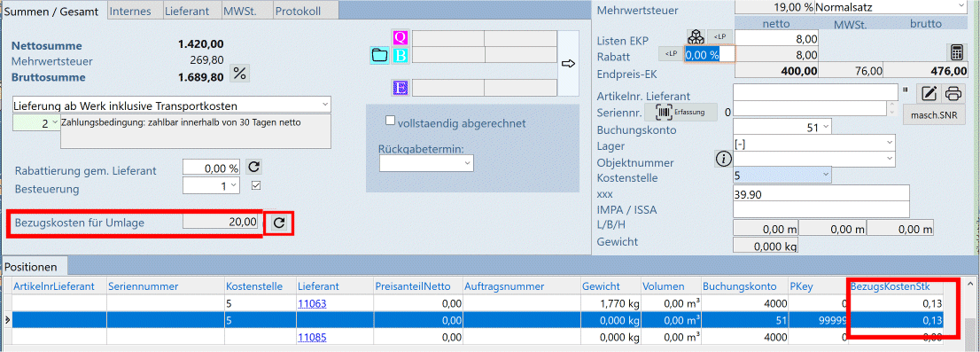This screenshot has height=352, width=980.
Task: Toggle the checkbox next to Besteuerung
Action: (x=255, y=185)
